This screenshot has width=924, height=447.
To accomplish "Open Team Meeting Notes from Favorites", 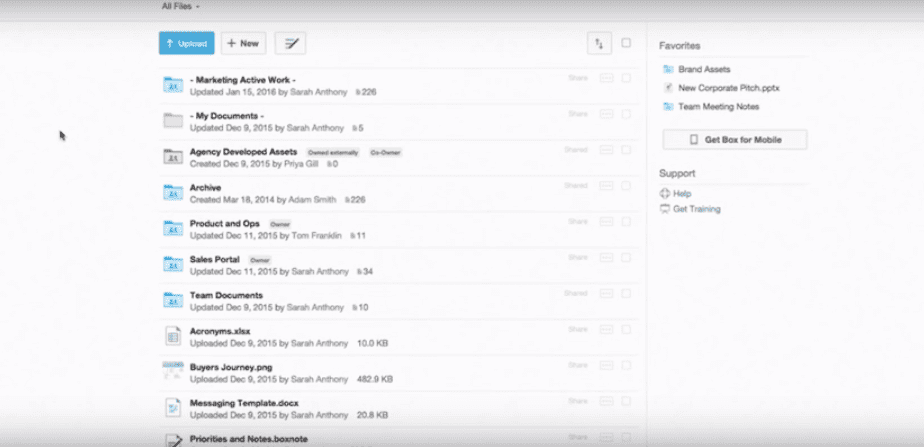I will [x=718, y=107].
